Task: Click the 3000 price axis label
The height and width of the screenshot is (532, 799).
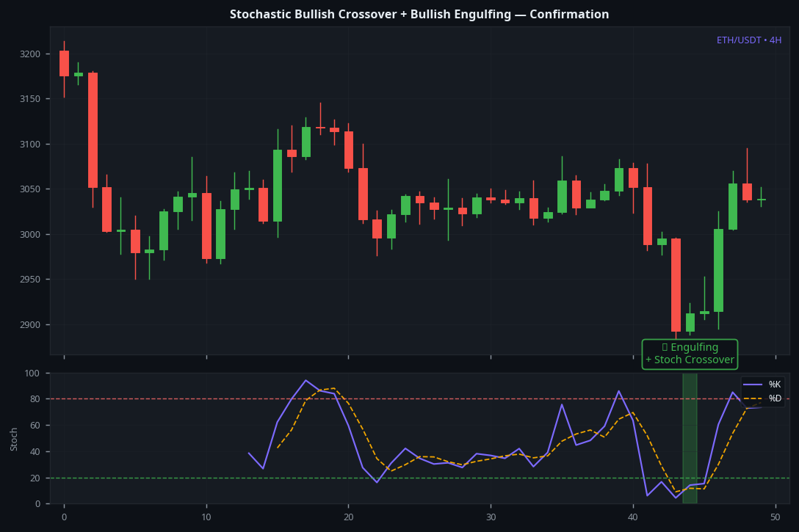Action: (x=29, y=234)
